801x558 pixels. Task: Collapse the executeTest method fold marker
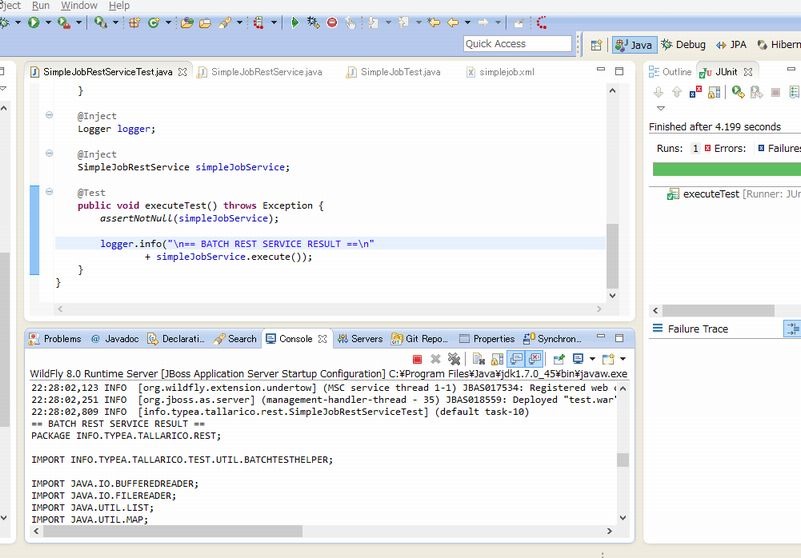49,192
